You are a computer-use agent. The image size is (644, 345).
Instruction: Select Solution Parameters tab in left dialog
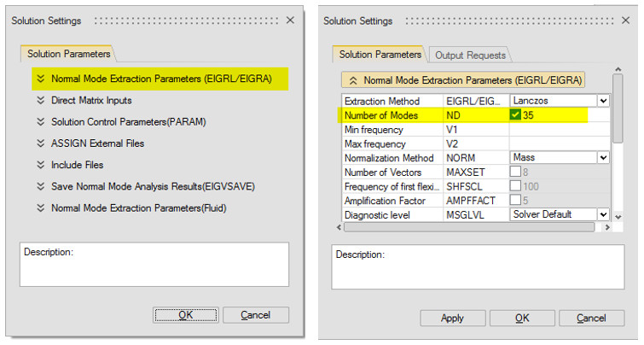click(x=68, y=54)
